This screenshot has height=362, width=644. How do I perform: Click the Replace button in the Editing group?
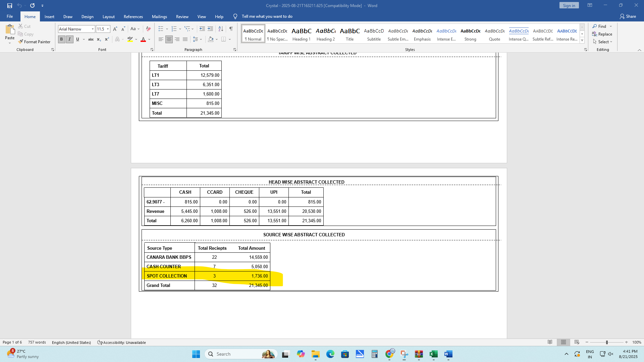tap(602, 34)
